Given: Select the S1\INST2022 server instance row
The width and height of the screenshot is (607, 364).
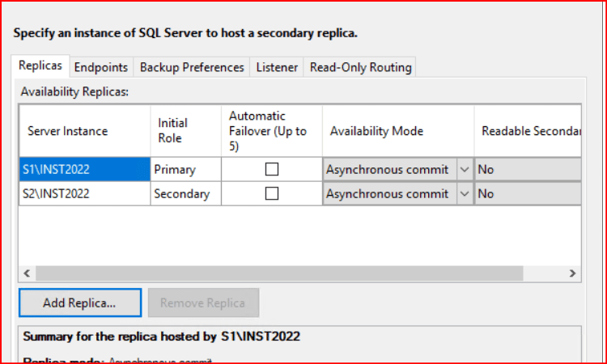Looking at the screenshot, I should (x=84, y=170).
